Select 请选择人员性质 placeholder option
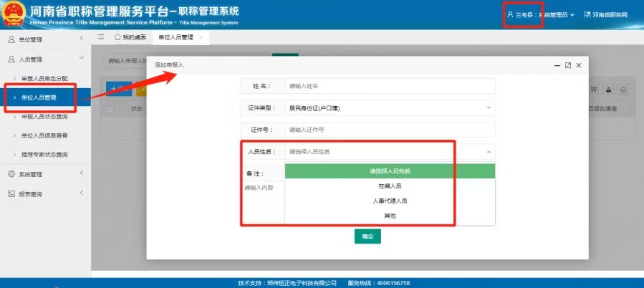Viewport: 644px width, 288px height. click(x=390, y=171)
